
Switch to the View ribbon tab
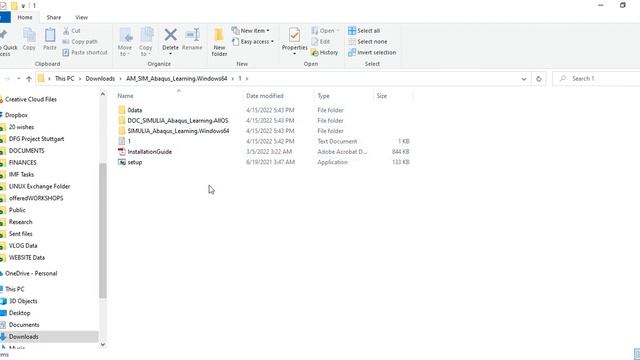[x=81, y=17]
